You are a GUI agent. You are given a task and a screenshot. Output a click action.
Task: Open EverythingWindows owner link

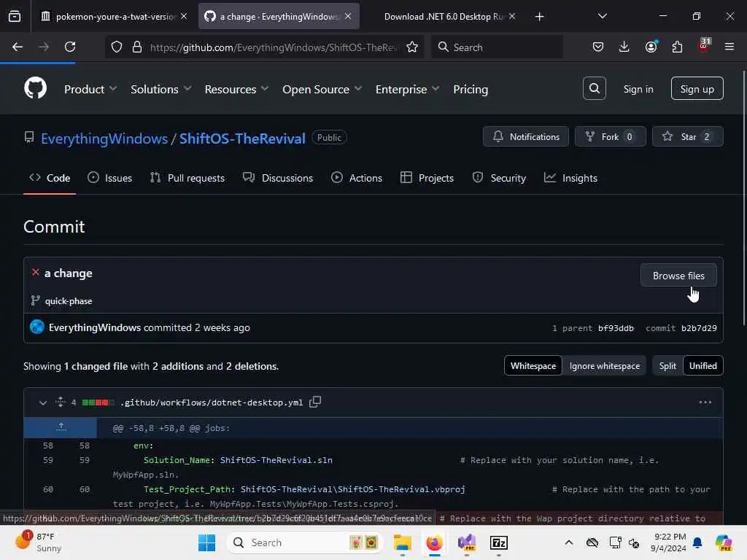(x=104, y=138)
